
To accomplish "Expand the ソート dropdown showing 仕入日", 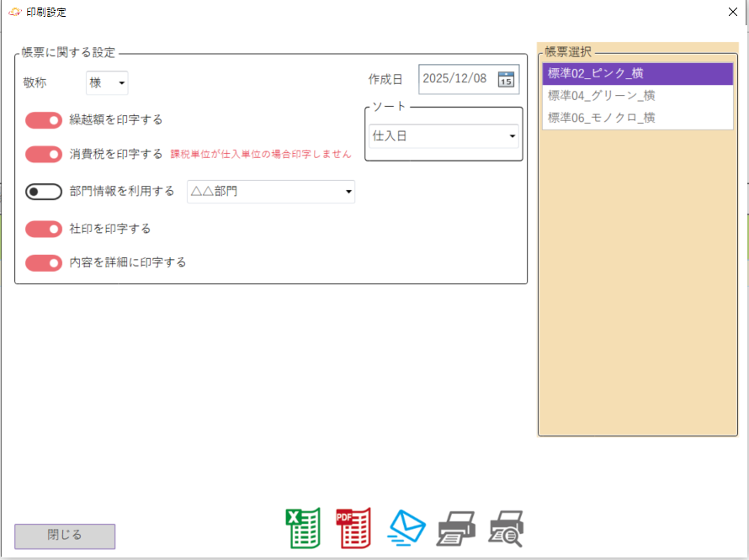I will coord(444,136).
